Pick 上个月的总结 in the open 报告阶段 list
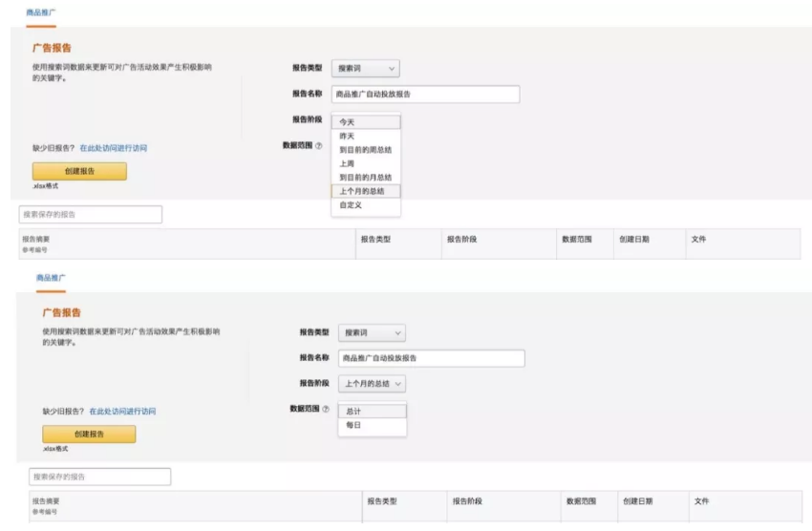Viewport: 812px width, 531px height. pos(366,191)
